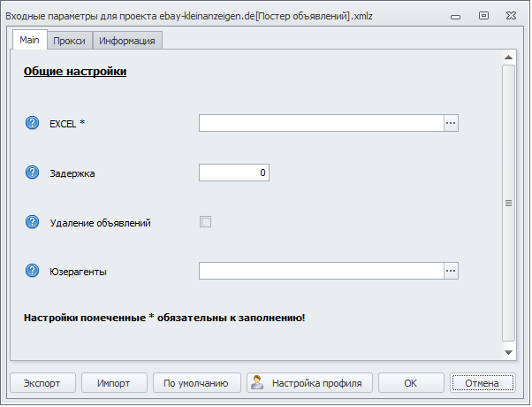
Task: Maximize the parameters dialog window
Action: point(483,16)
